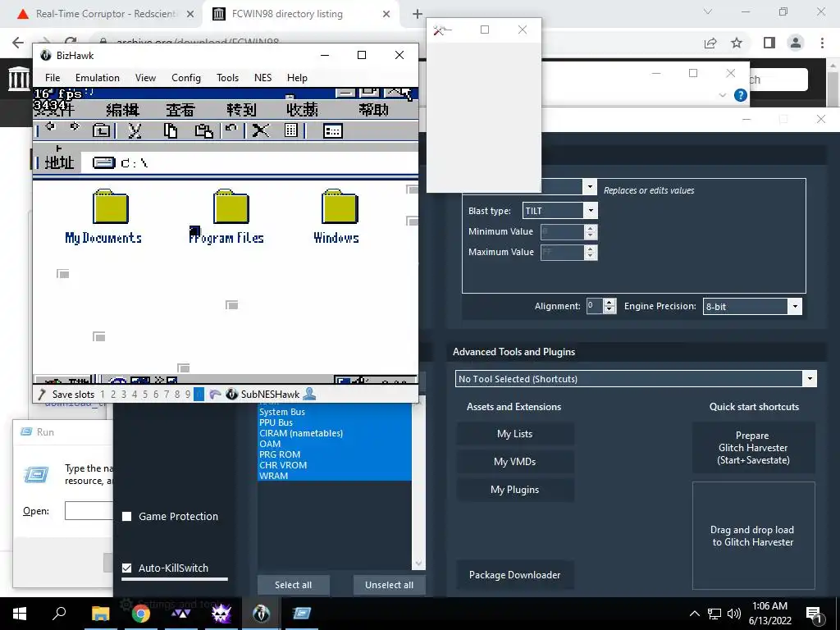Screen dimensions: 840x630
Task: Select WRAM memory domain
Action: tap(335, 476)
